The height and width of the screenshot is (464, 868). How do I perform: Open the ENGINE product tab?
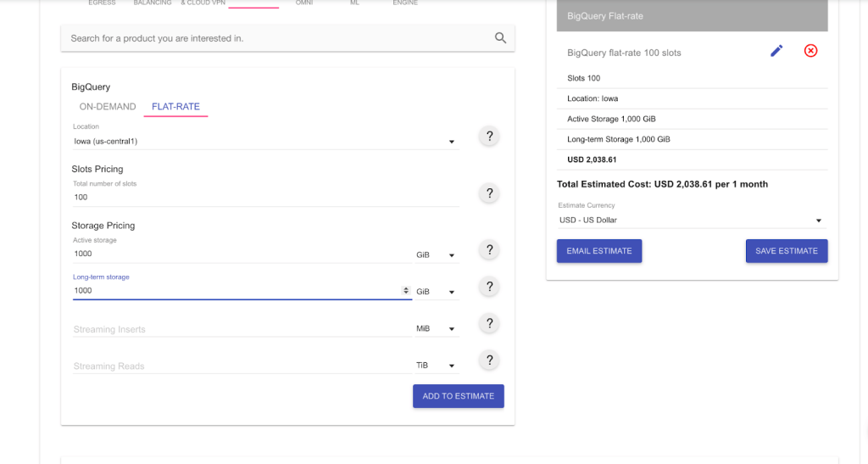pyautogui.click(x=405, y=3)
